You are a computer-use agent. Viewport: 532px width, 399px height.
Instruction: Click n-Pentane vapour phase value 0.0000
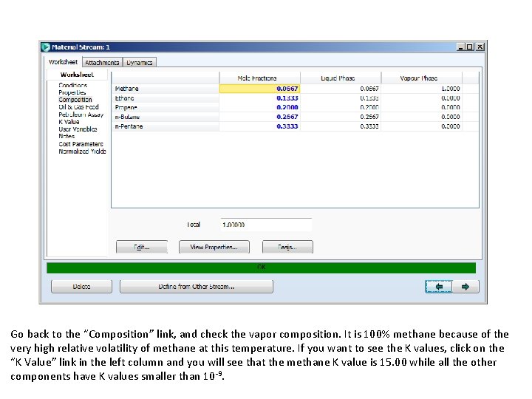421,126
